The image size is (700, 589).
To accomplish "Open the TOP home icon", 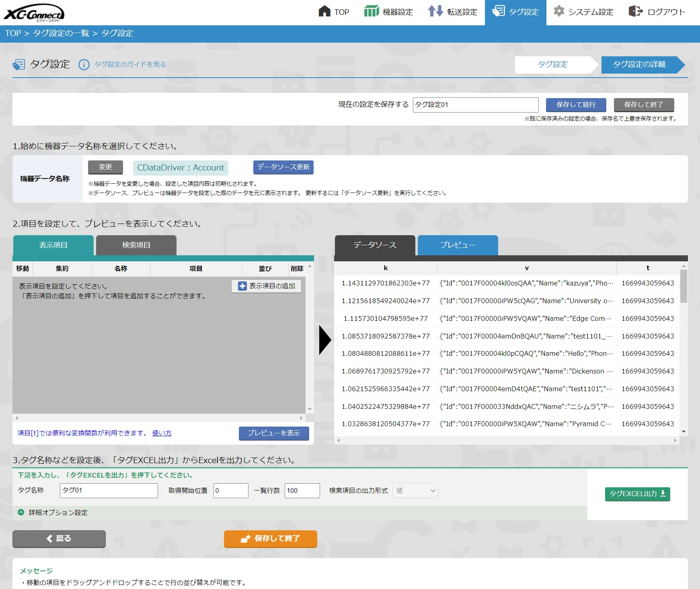I will click(324, 11).
